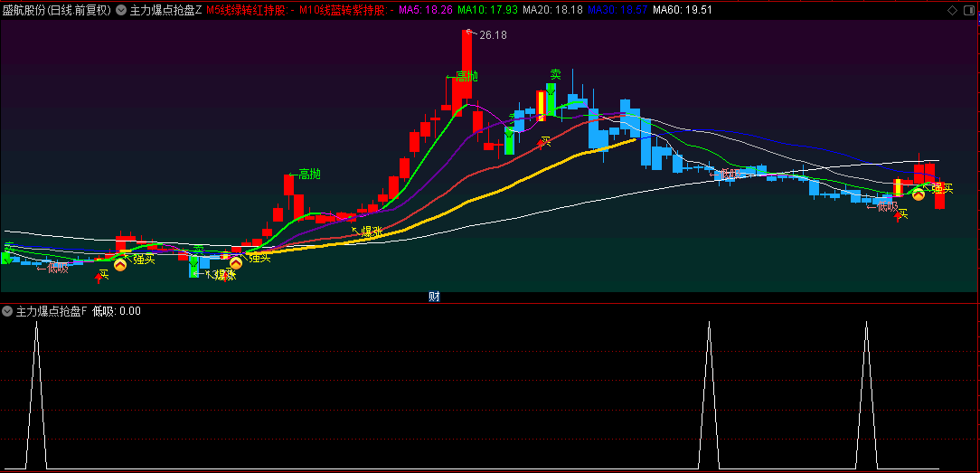Screen dimensions: 980x473
Task: Click the last red 买 arrow under final 低吸
Action: (x=898, y=217)
